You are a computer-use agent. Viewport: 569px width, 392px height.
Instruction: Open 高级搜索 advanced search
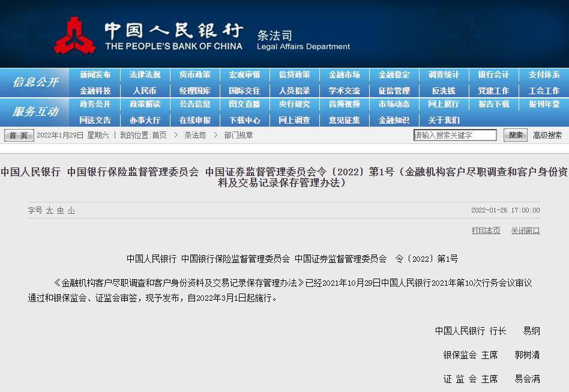pos(547,136)
